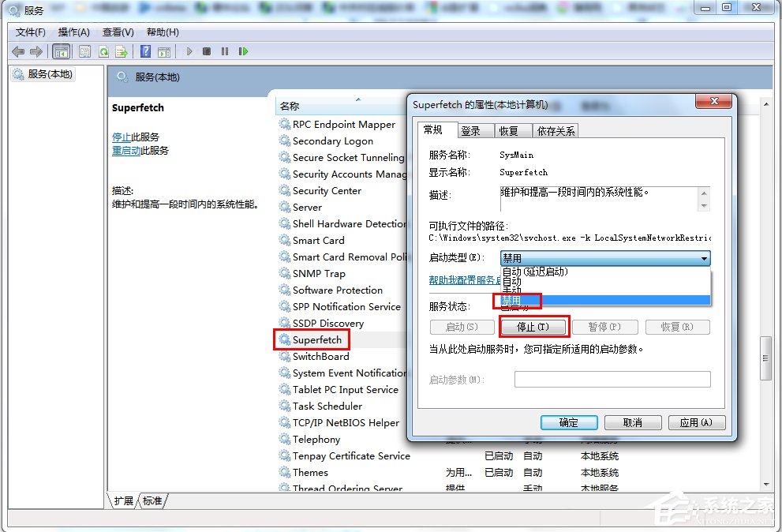Open the 启动类型 startup type dropdown
The height and width of the screenshot is (532, 782).
[x=702, y=257]
